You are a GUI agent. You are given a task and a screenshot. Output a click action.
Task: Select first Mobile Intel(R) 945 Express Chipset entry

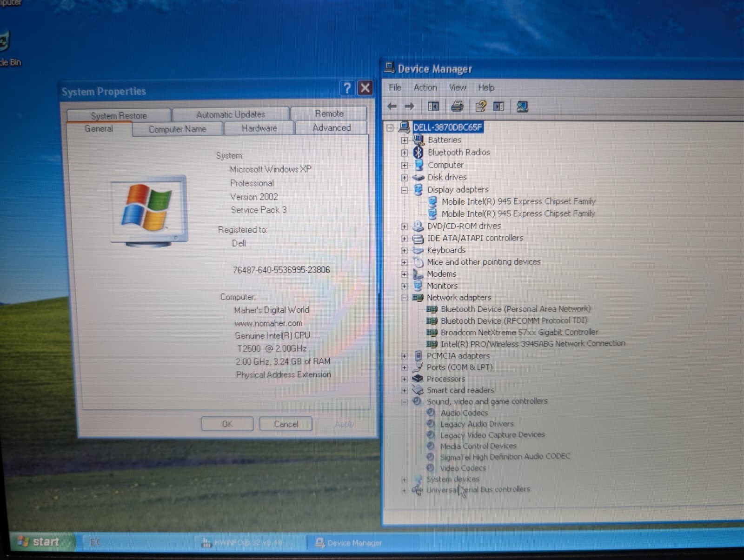[518, 201]
